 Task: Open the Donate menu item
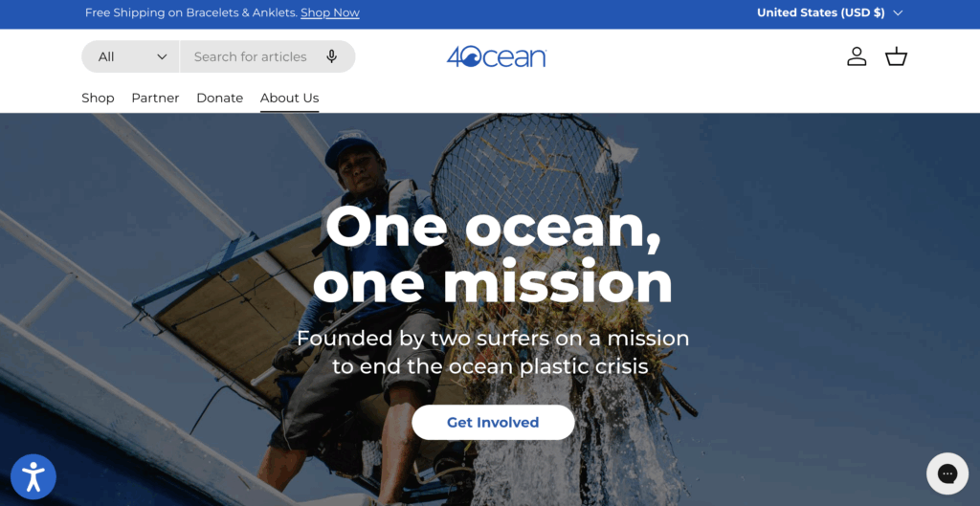pyautogui.click(x=219, y=98)
